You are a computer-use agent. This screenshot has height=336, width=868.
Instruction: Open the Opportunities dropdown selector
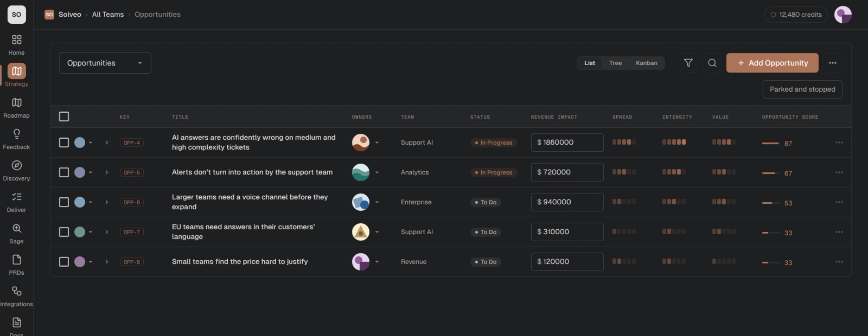[105, 63]
